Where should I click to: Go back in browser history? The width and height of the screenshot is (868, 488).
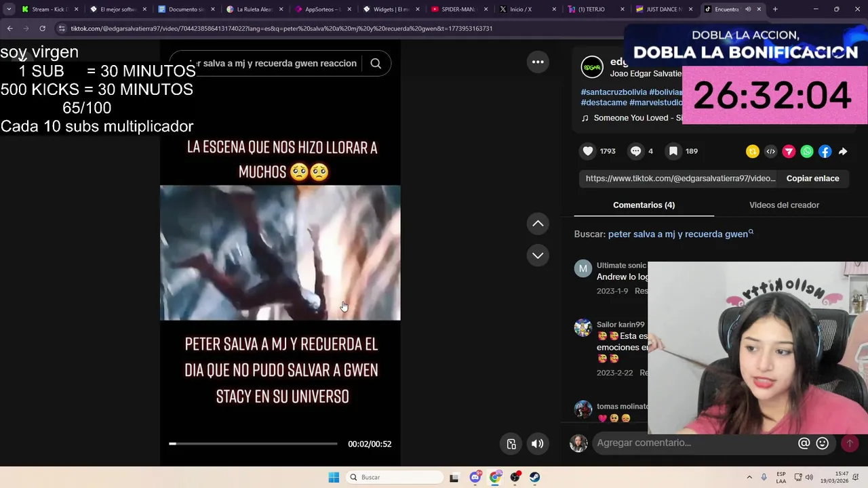tap(10, 28)
